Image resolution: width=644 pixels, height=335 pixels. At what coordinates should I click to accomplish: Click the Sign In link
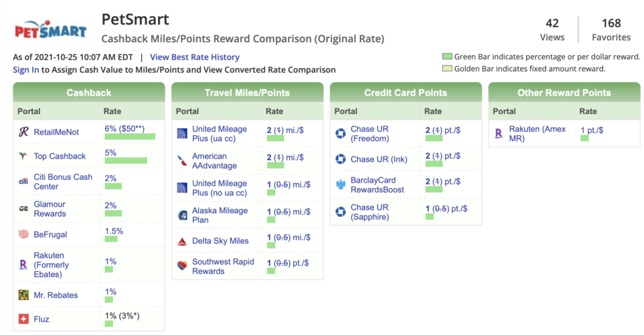click(26, 70)
